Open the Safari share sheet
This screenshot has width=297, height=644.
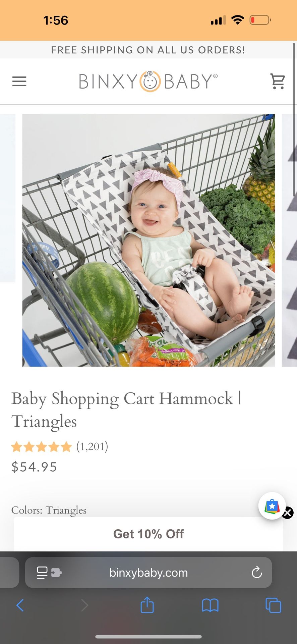(147, 605)
